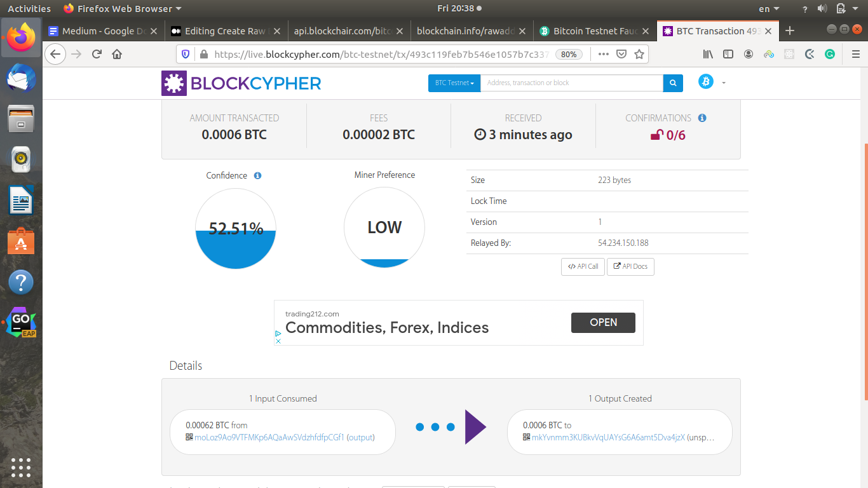Click the URL address bar
The width and height of the screenshot is (868, 488).
tap(381, 55)
